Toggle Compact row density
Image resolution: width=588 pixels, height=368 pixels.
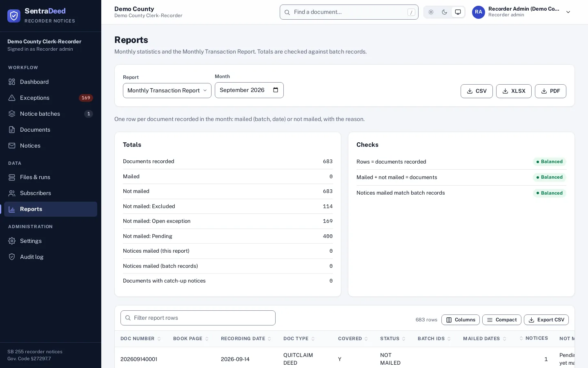click(502, 320)
